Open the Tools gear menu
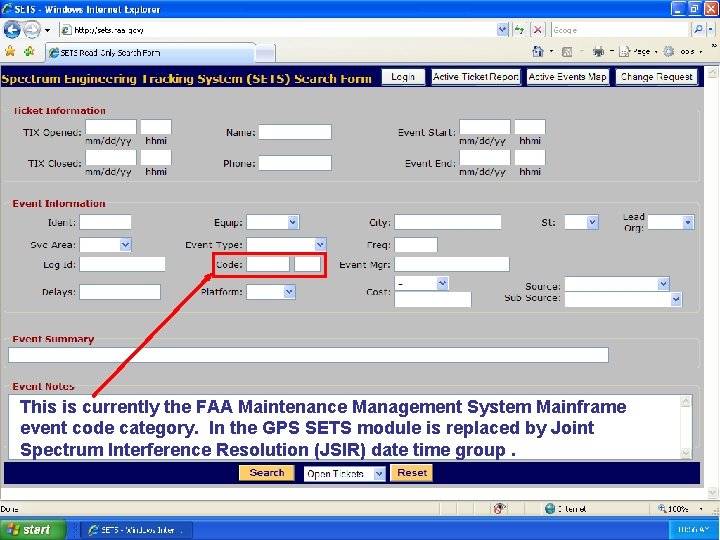 pos(669,52)
